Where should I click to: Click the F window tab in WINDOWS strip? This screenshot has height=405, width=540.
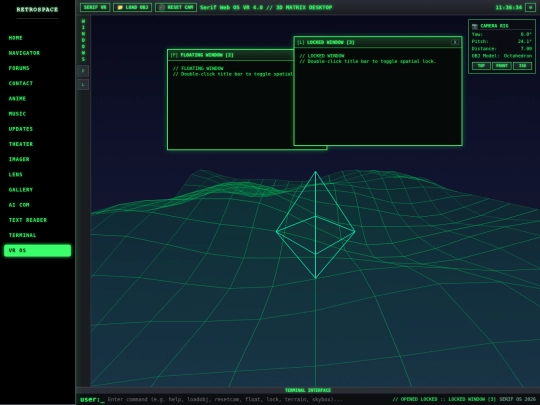pyautogui.click(x=83, y=71)
